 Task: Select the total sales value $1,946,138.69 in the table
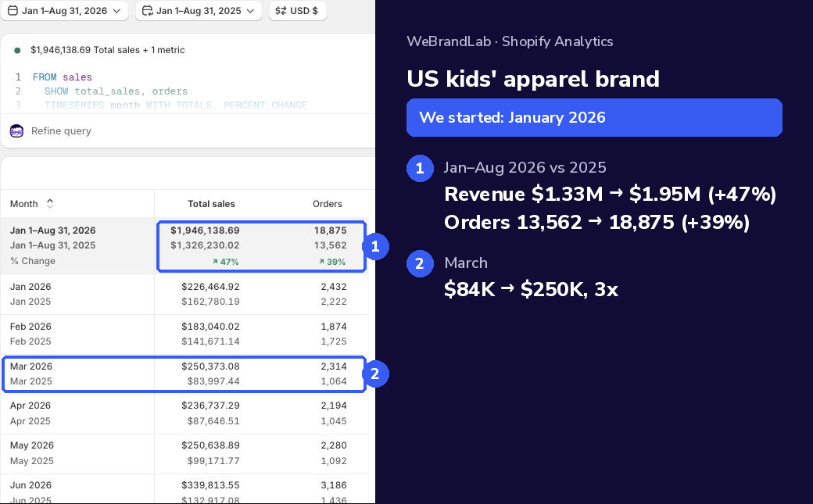(x=205, y=231)
